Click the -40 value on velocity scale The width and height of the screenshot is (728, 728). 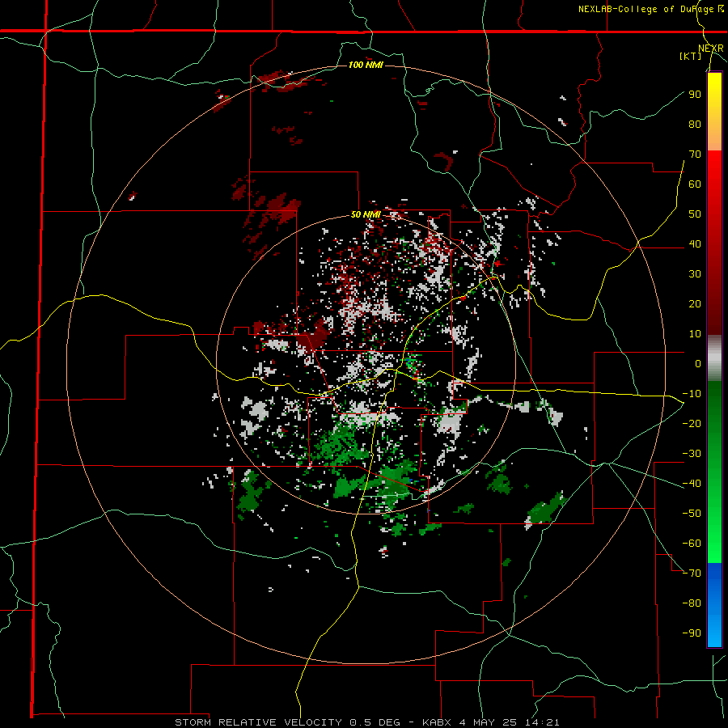(x=692, y=484)
